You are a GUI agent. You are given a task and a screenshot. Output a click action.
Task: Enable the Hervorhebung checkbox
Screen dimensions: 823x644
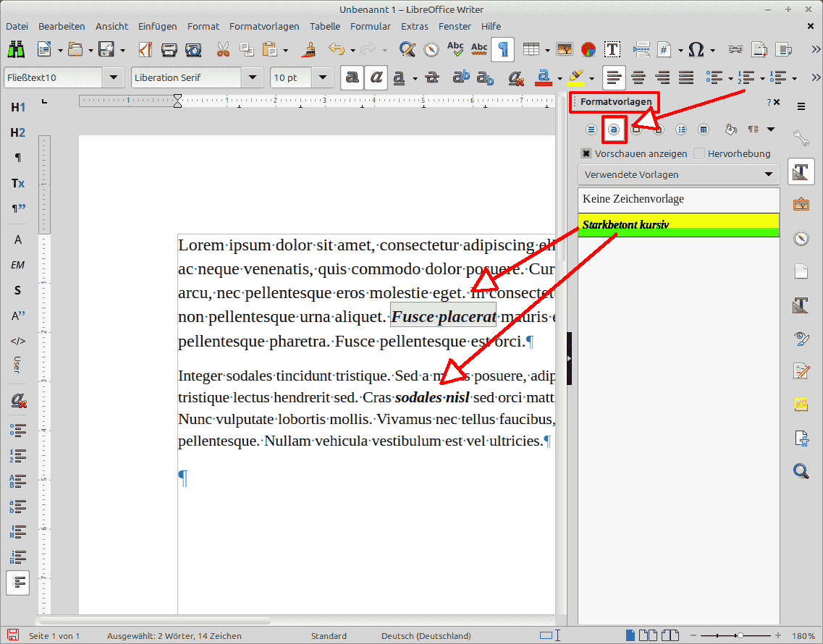699,153
